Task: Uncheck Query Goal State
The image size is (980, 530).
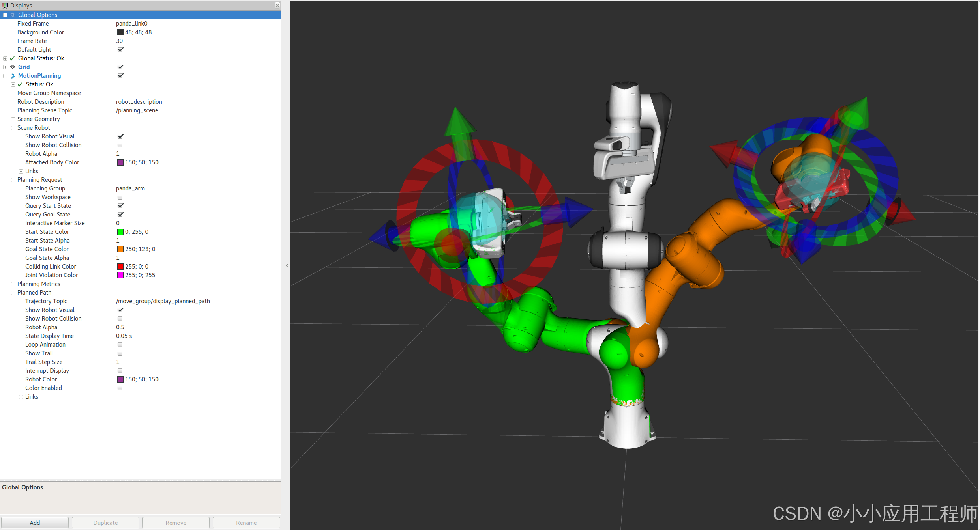Action: pos(120,215)
